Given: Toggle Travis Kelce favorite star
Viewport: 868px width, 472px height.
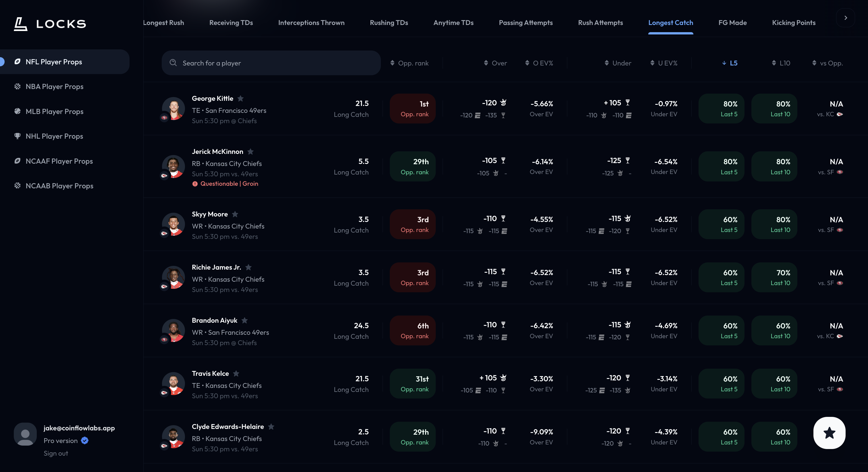Looking at the screenshot, I should [236, 373].
